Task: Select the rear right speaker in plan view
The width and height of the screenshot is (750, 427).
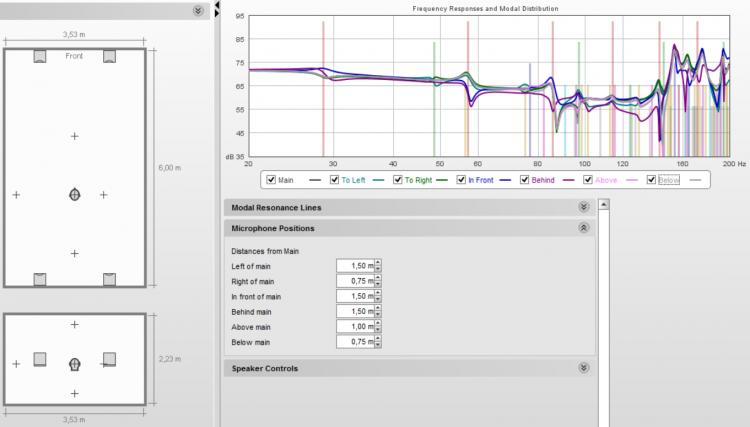Action: (x=109, y=279)
